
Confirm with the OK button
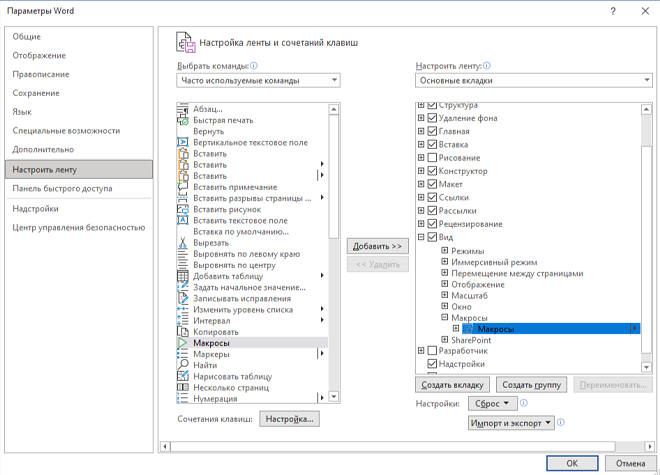tap(572, 463)
